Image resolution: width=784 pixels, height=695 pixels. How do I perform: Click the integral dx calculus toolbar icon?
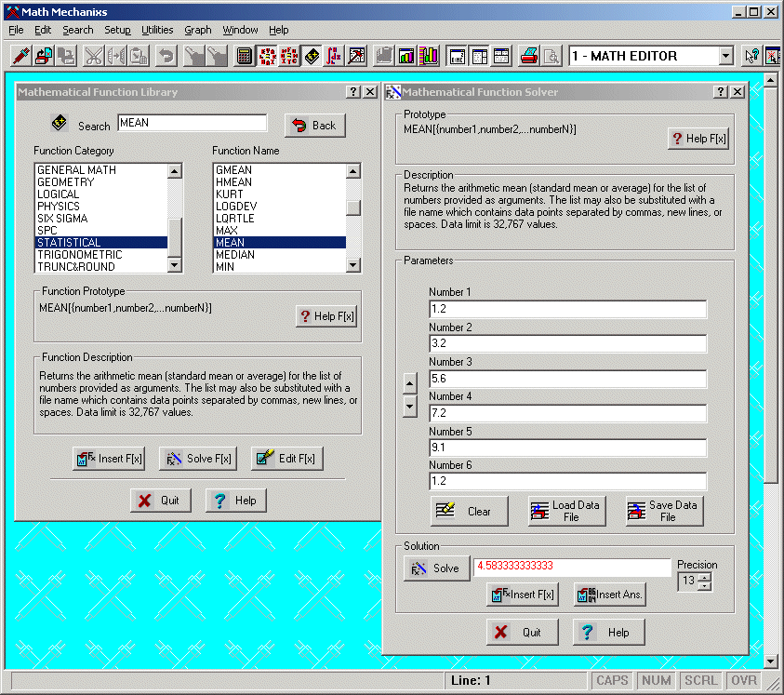[x=334, y=56]
